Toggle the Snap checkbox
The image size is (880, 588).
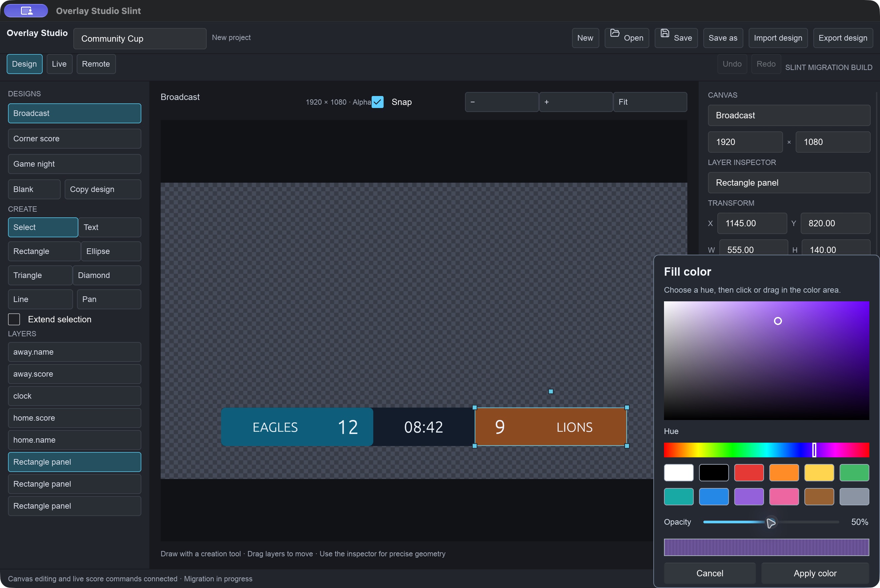click(378, 102)
